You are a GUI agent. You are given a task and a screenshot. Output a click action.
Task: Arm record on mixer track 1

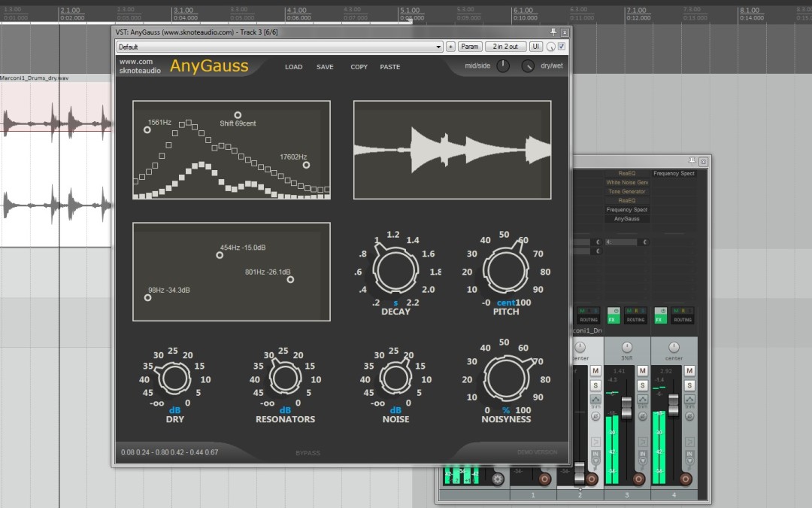click(544, 479)
